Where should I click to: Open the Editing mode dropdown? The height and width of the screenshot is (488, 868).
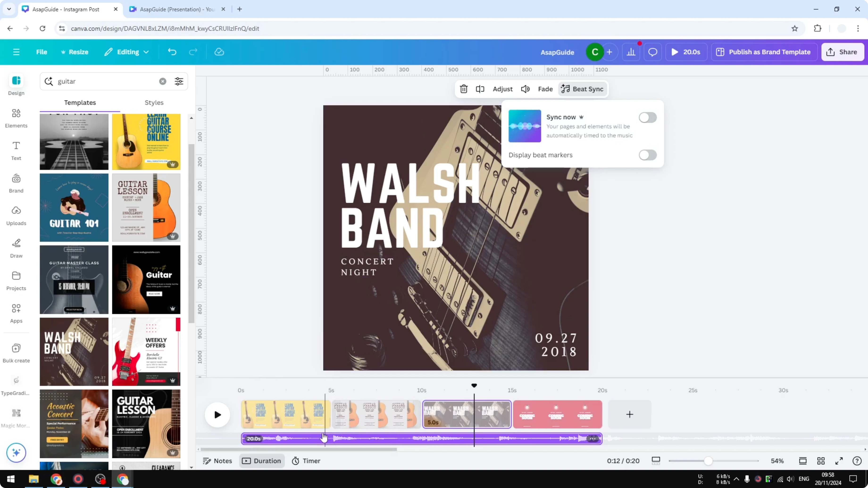[x=127, y=52]
